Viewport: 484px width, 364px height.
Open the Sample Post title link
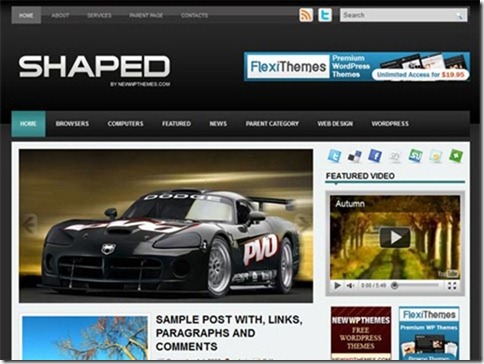pyautogui.click(x=229, y=333)
